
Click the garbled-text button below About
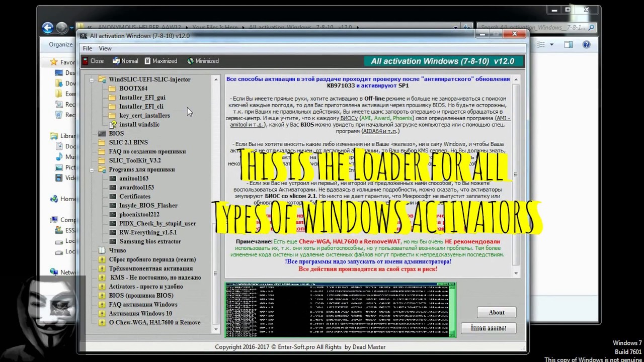tap(489, 328)
